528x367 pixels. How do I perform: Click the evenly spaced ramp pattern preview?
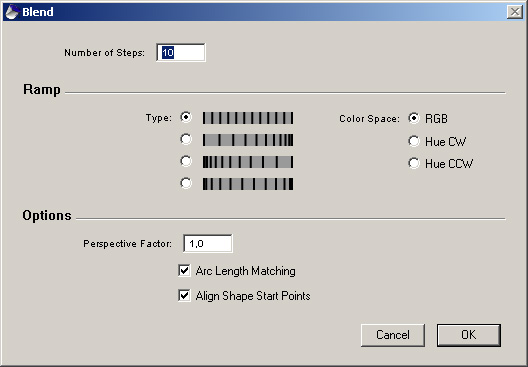(248, 118)
